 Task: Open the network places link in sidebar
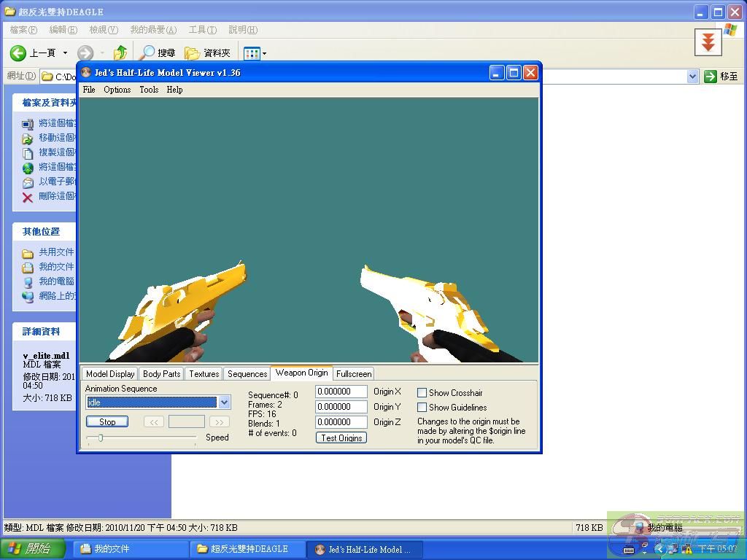pos(56,296)
